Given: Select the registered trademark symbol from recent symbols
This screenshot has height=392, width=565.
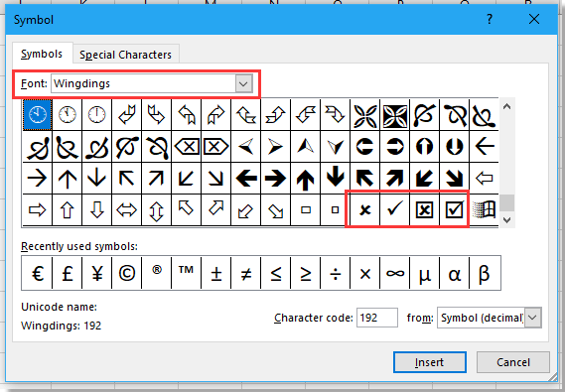Looking at the screenshot, I should click(157, 273).
